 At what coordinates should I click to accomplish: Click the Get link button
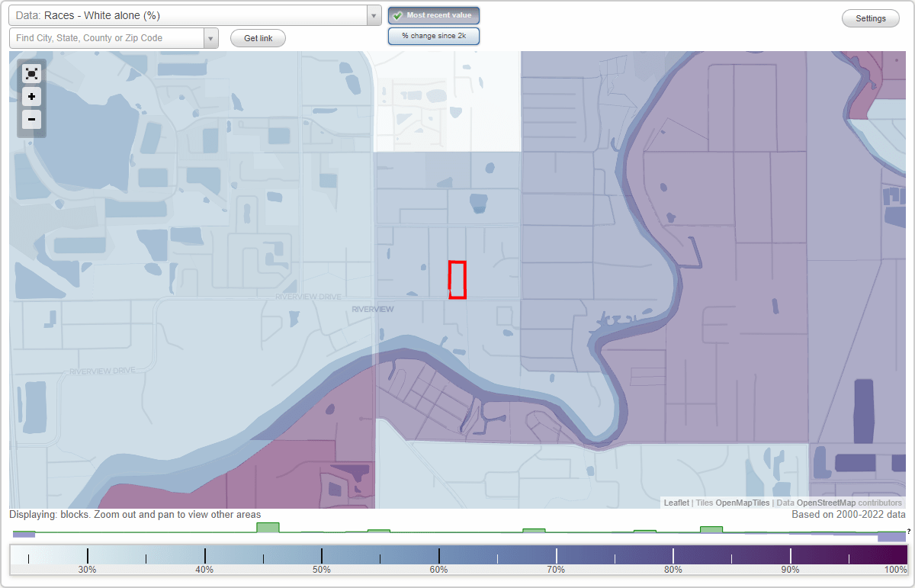pos(258,38)
